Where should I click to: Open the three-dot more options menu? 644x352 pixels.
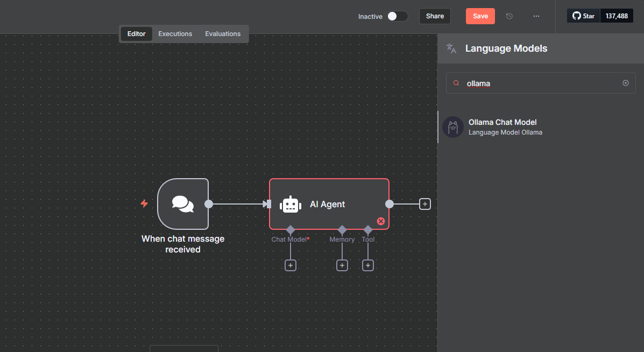[536, 16]
